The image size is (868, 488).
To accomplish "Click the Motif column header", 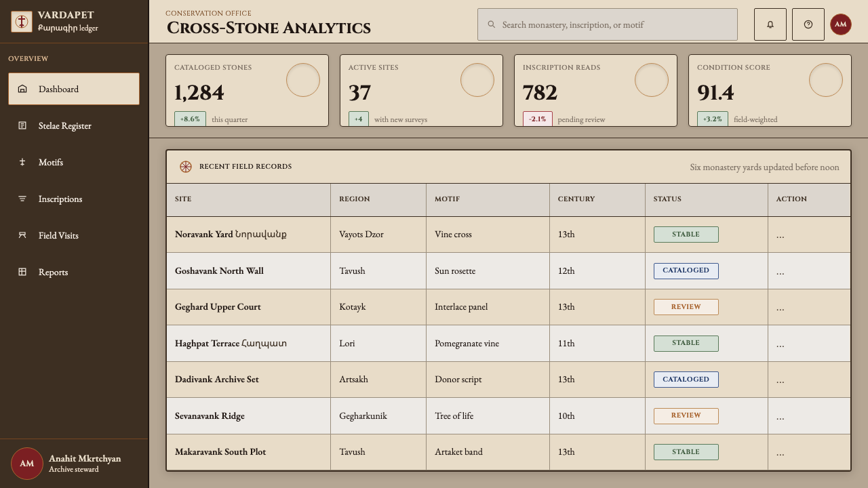I will 488,199.
